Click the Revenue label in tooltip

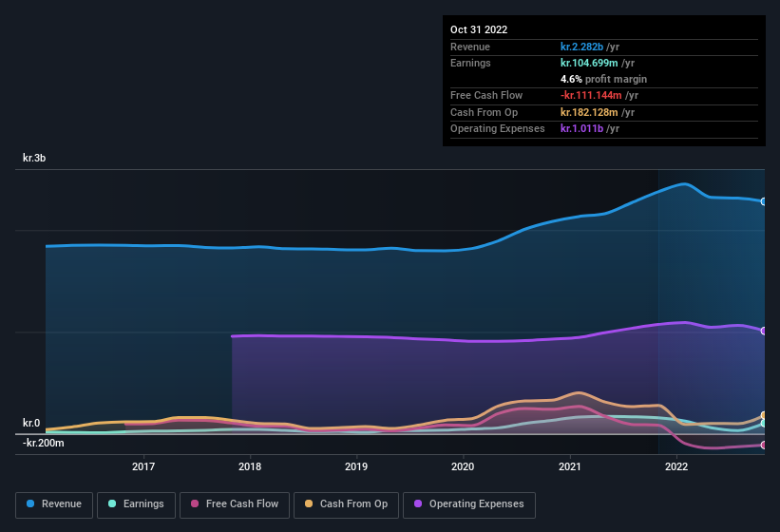[x=470, y=47]
